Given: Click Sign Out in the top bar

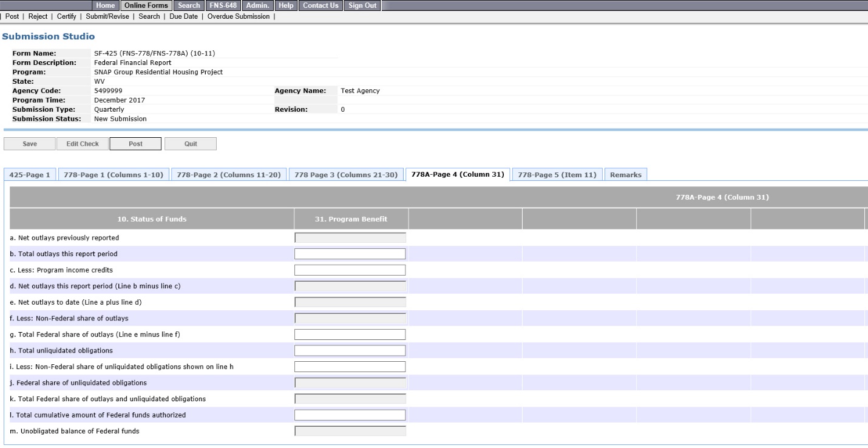Looking at the screenshot, I should 364,5.
